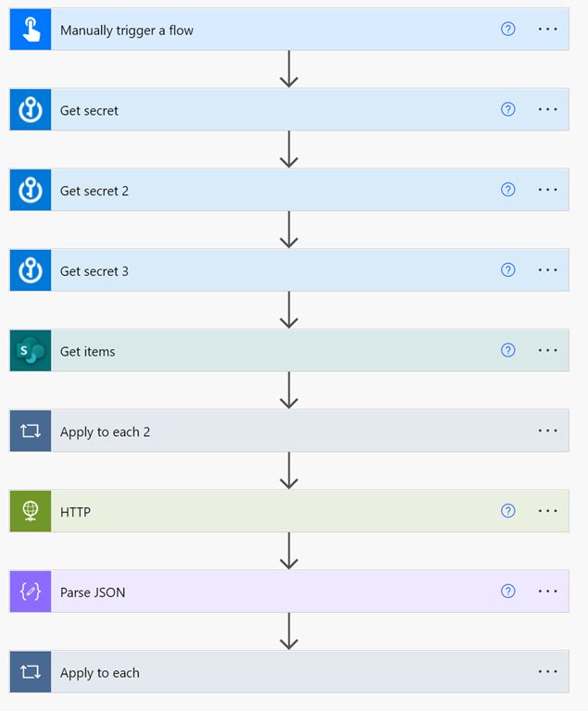Click the Apply to each 2 loop icon
Image resolution: width=588 pixels, height=711 pixels.
coord(31,431)
